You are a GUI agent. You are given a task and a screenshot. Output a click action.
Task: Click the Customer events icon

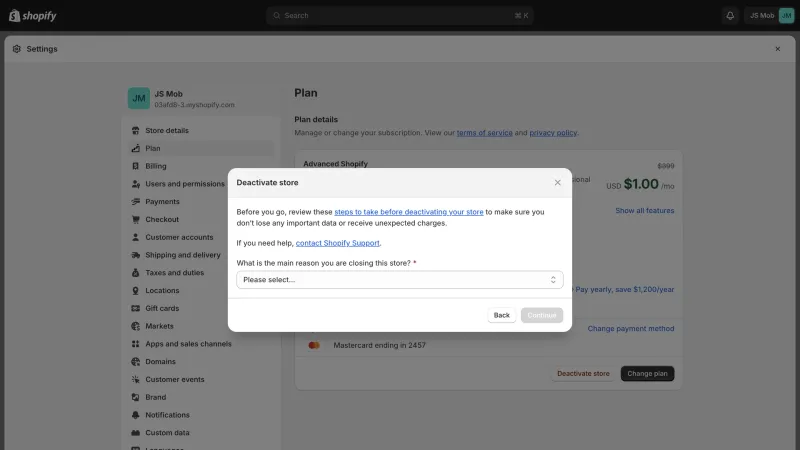click(x=135, y=380)
